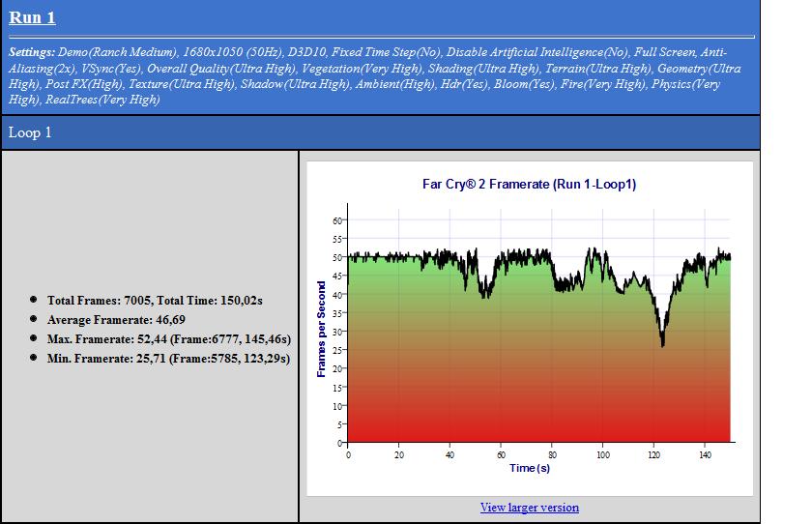Click the '1680x1050 (50Hz)' settings text
Screen dimensions: 812x524
tap(233, 52)
